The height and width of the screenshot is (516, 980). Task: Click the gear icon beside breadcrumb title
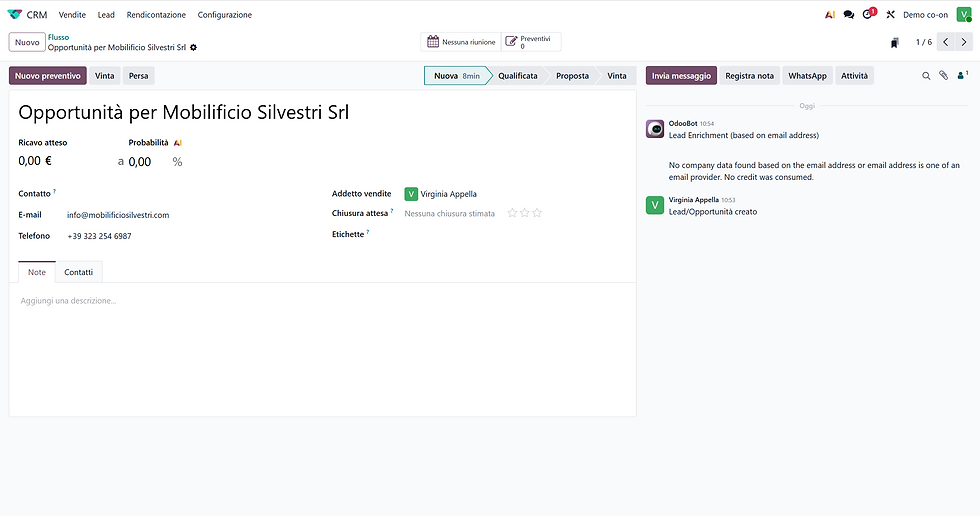(193, 47)
